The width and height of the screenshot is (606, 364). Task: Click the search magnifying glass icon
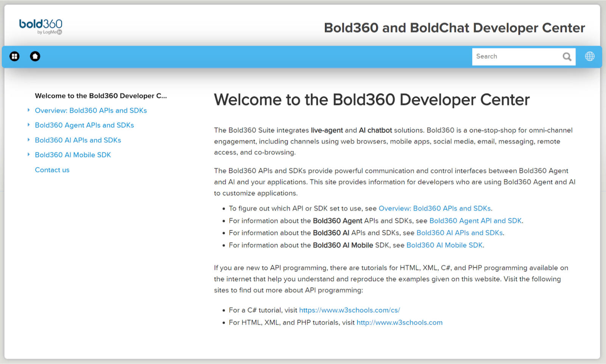[567, 56]
